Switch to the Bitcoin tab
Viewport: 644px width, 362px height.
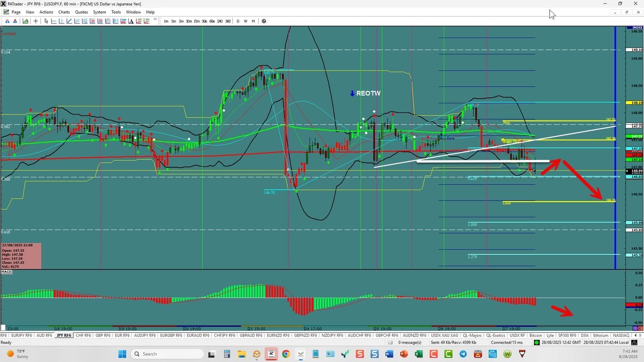click(536, 335)
